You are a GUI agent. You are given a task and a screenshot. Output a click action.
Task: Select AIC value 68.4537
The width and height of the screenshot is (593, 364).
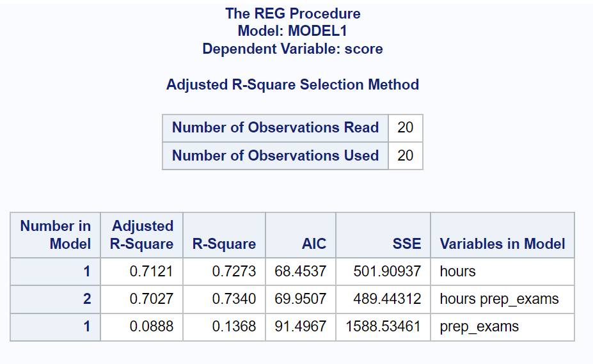click(301, 272)
